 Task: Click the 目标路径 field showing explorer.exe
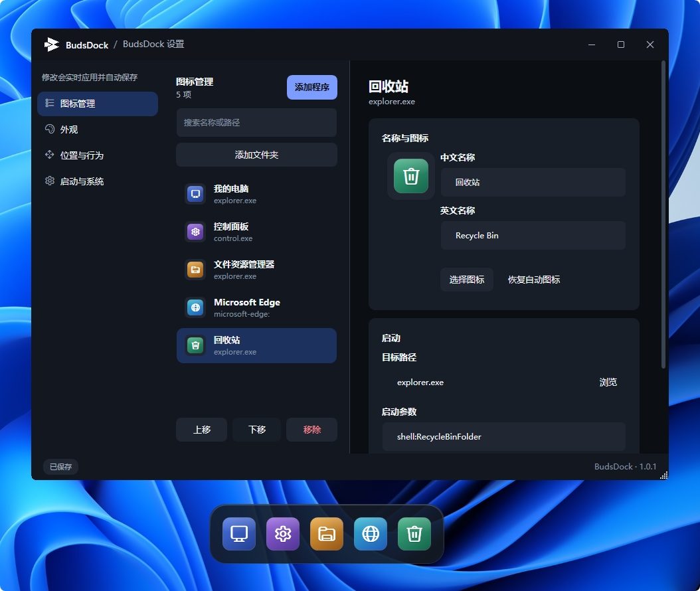(487, 382)
